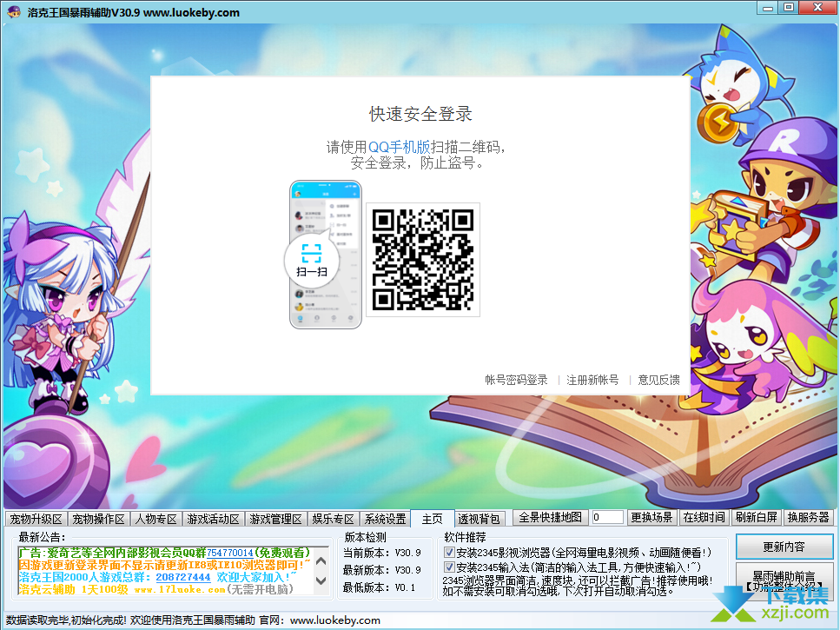Open QQ group 208727444 link
The width and height of the screenshot is (840, 630).
183,578
